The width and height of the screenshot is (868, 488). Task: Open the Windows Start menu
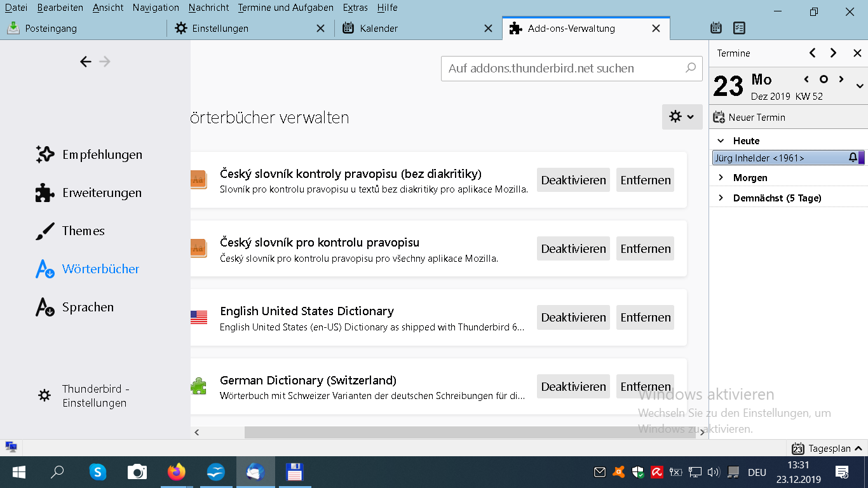click(18, 472)
